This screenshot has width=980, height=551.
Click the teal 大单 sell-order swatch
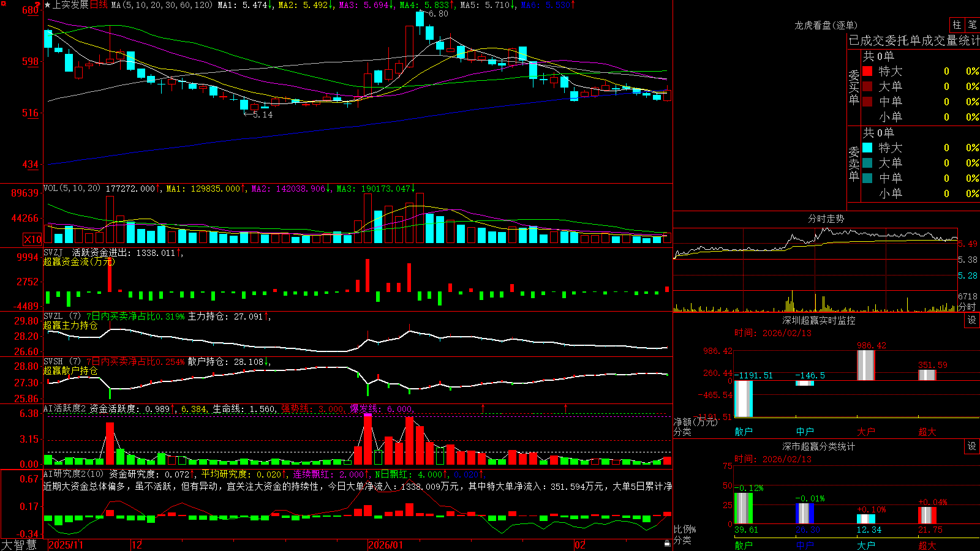(x=867, y=163)
